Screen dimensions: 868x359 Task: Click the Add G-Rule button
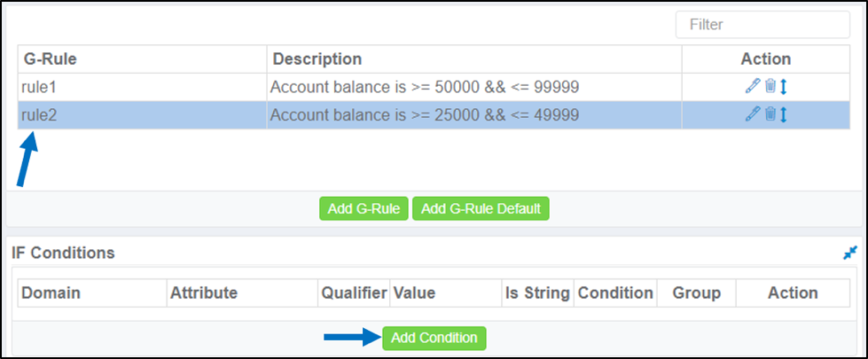[364, 208]
